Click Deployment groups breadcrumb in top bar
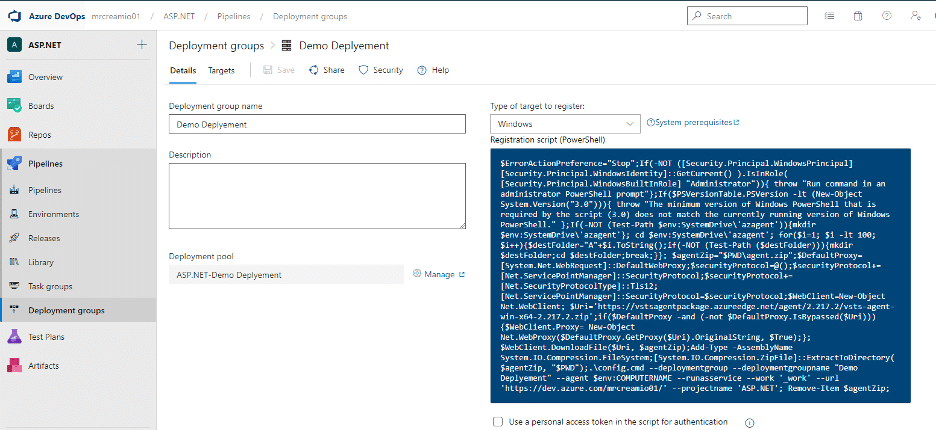 (310, 16)
